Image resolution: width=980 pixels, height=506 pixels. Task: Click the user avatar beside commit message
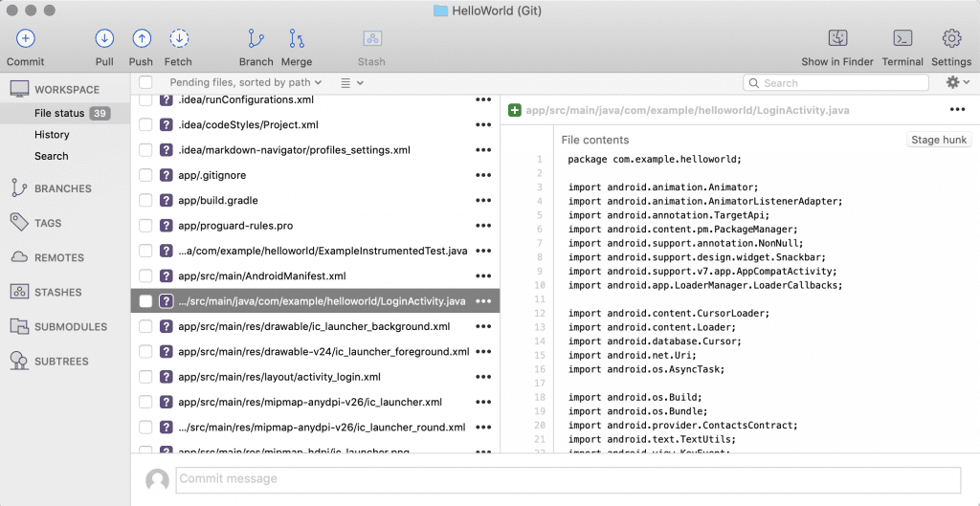[157, 480]
